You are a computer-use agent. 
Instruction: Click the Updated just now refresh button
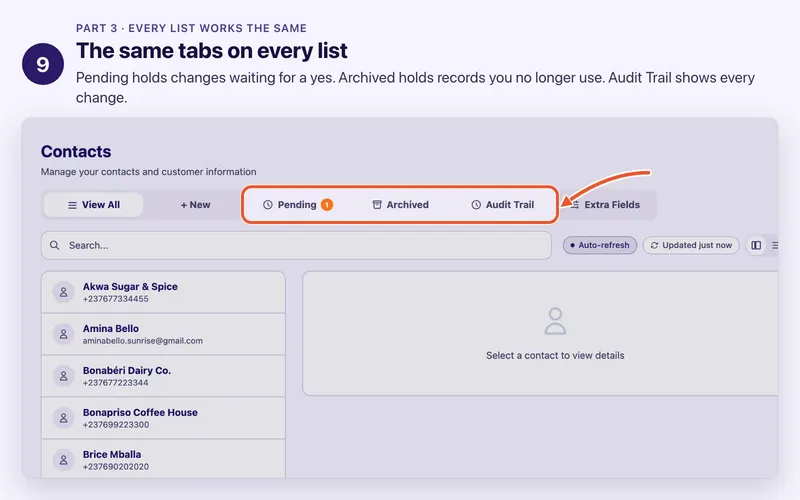tap(691, 245)
